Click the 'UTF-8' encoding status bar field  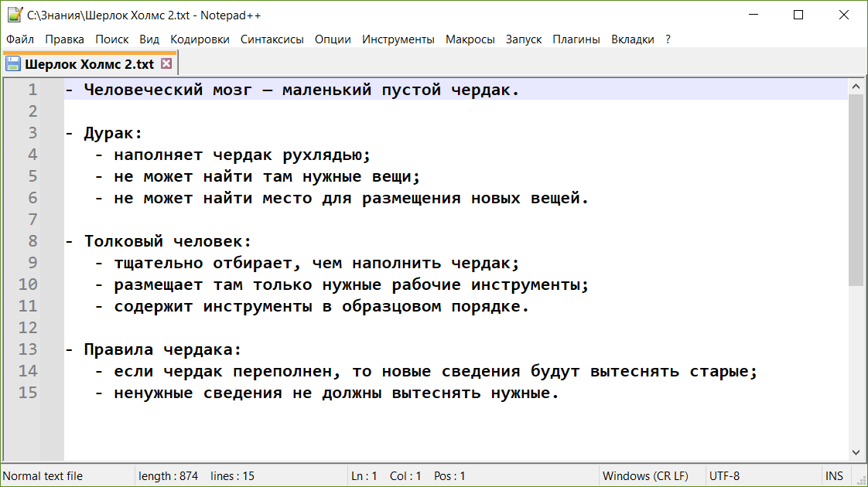[724, 476]
